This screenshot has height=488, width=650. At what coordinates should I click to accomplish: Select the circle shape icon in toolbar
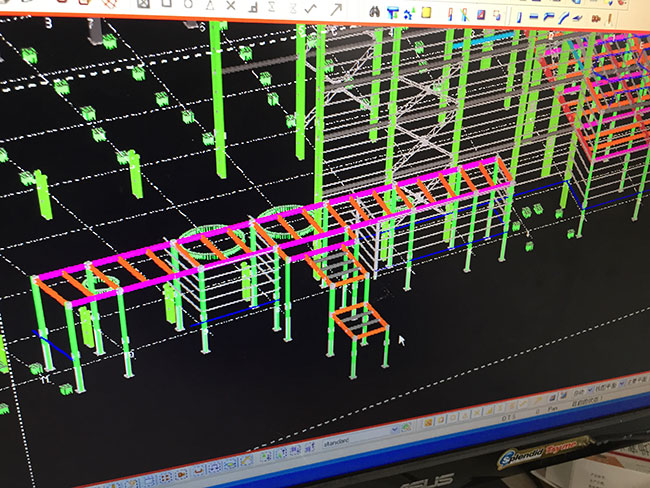(189, 4)
